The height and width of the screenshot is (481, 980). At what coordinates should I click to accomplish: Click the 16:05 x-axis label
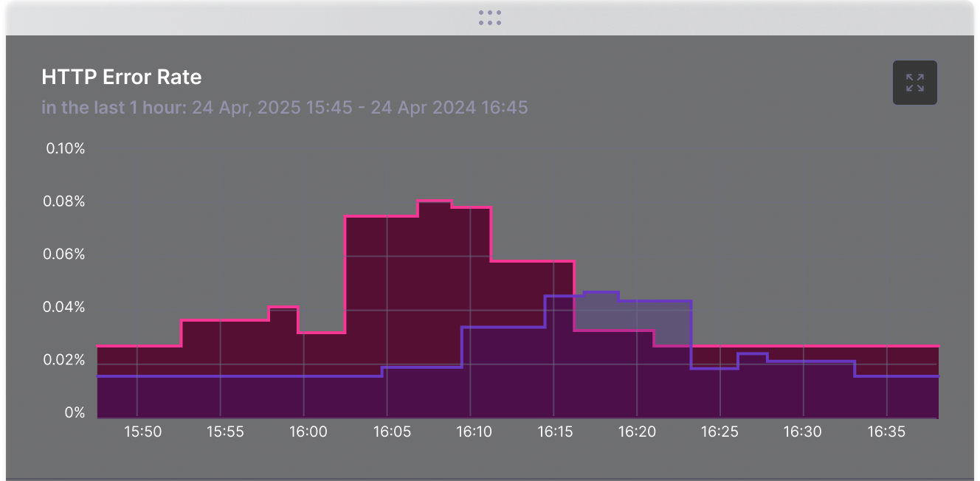(392, 432)
